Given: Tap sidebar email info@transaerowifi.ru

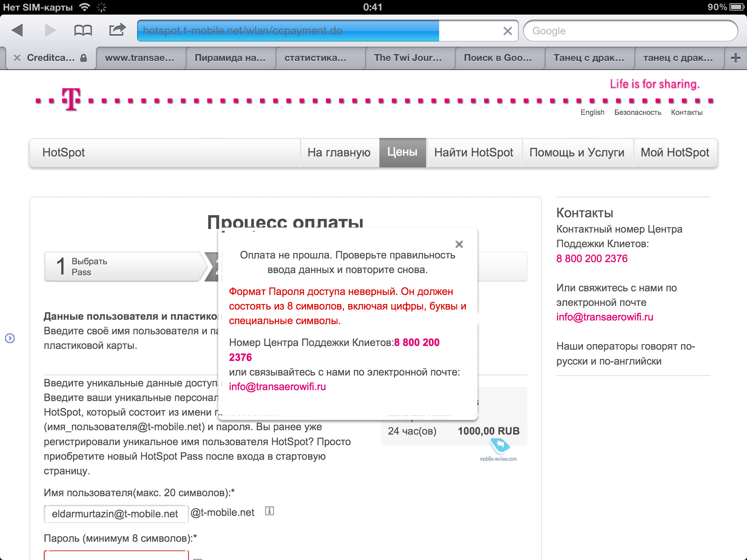Looking at the screenshot, I should click(x=605, y=317).
